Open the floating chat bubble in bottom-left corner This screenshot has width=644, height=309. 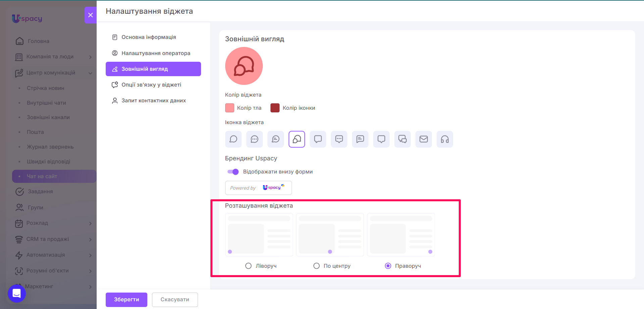pyautogui.click(x=17, y=293)
